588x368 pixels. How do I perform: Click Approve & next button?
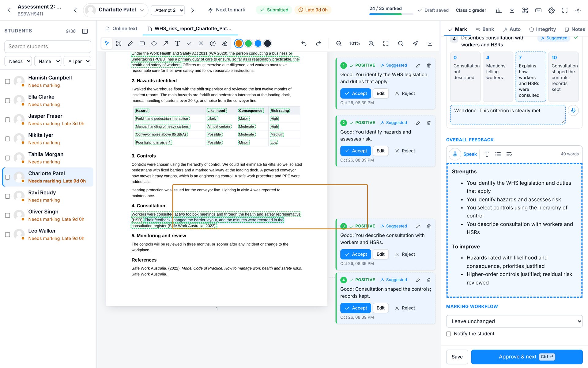[527, 357]
